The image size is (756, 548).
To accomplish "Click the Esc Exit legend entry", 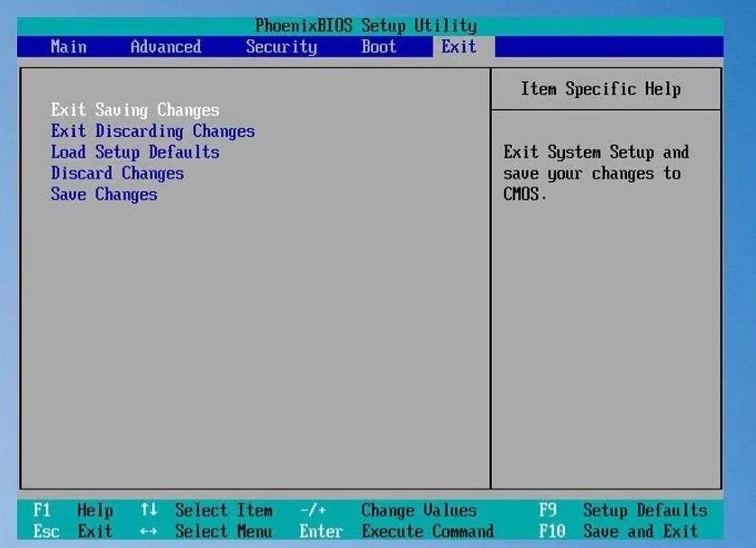I will click(73, 532).
